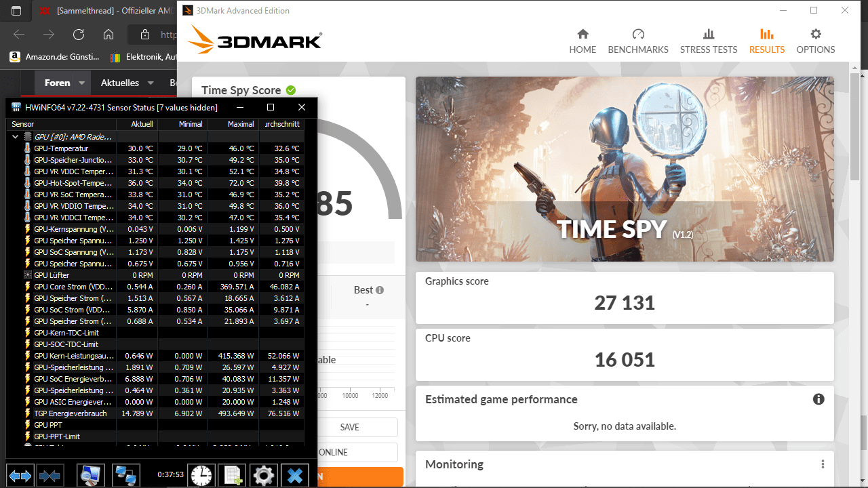
Task: Open the Monitoring three-dot menu
Action: (823, 464)
